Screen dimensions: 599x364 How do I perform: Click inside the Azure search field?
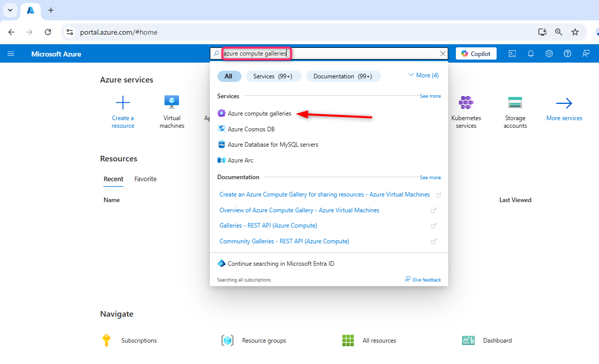pos(329,53)
